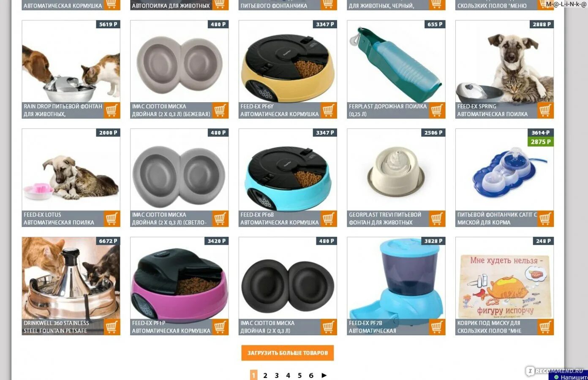
Task: Add beige IMAC Ciotto II bowl to cart
Action: (x=220, y=111)
